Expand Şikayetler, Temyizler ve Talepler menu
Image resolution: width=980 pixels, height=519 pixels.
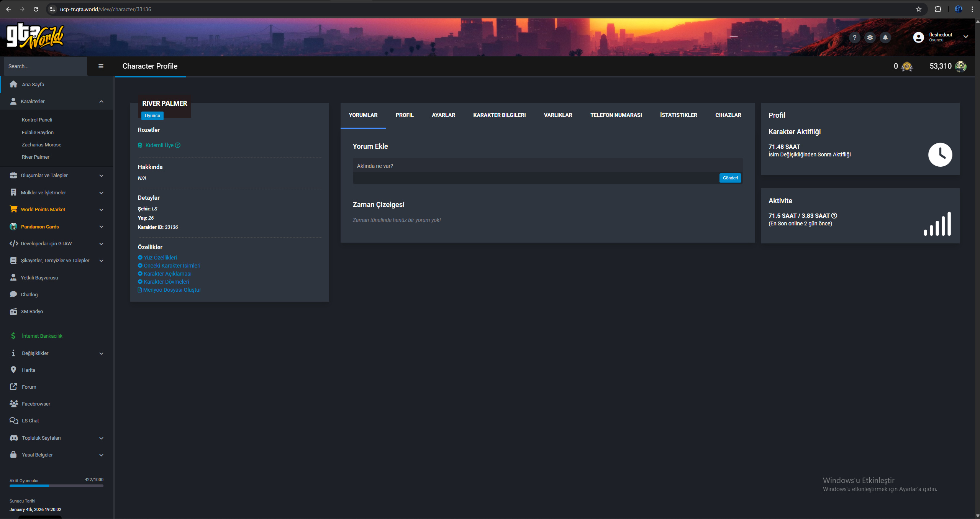tap(101, 261)
